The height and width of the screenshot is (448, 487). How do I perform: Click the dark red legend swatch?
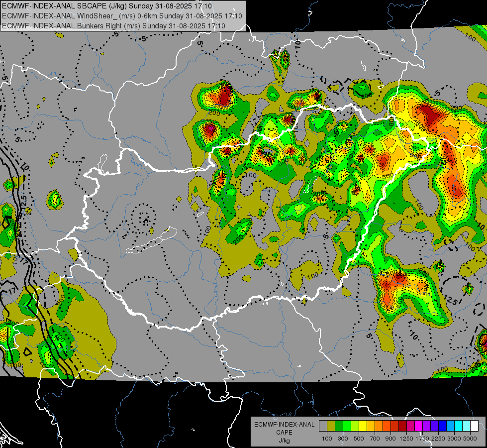click(402, 426)
